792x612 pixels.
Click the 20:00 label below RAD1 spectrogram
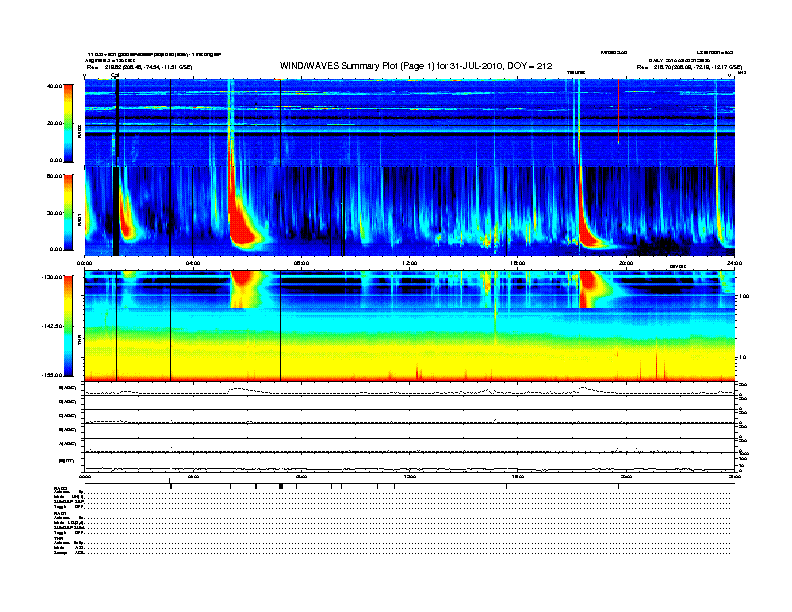click(626, 263)
